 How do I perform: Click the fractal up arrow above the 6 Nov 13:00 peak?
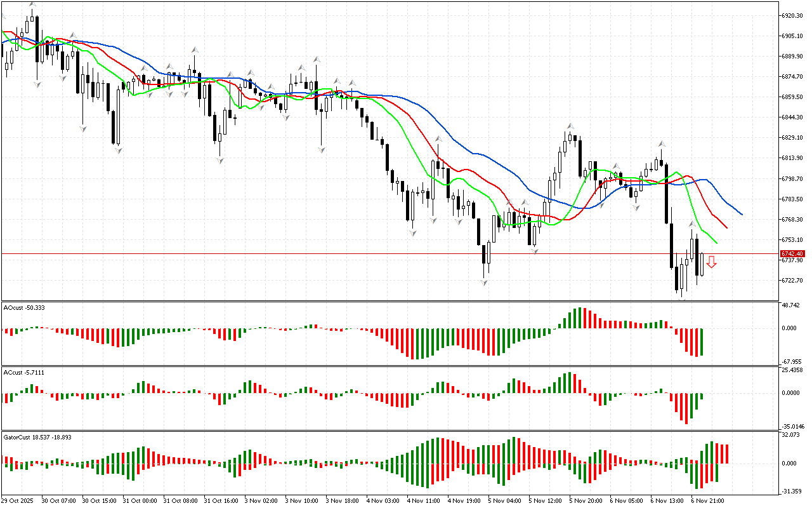(661, 144)
